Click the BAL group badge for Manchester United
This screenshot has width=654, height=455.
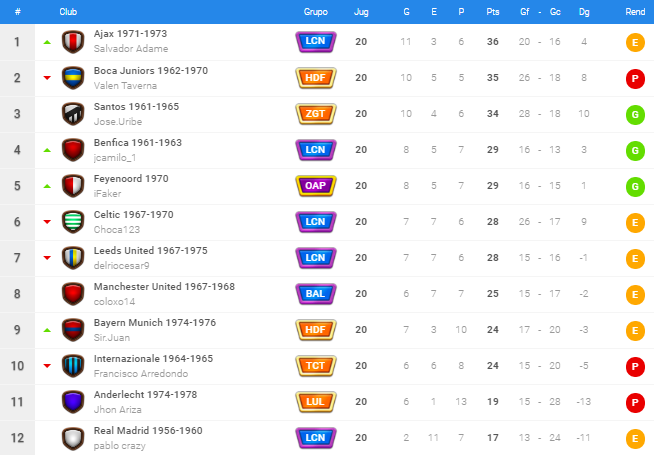click(x=316, y=294)
